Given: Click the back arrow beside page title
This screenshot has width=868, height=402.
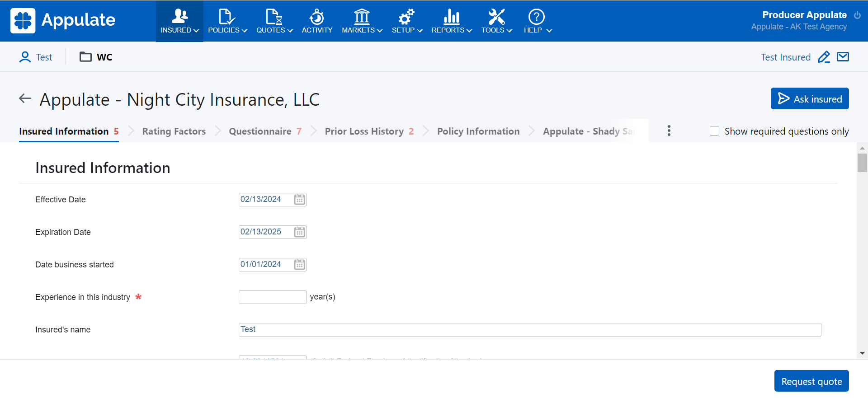Looking at the screenshot, I should pyautogui.click(x=25, y=98).
